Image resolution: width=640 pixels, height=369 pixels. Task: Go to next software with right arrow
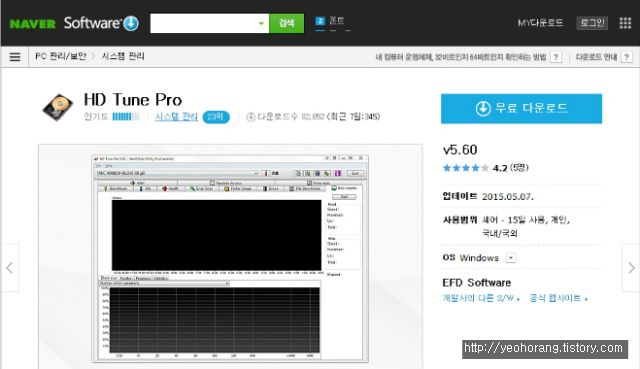(x=631, y=268)
